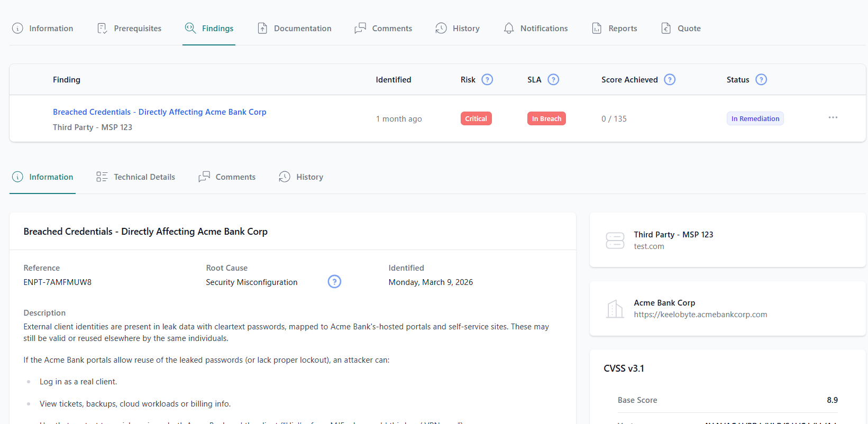Click the Score Achieved help icon
The height and width of the screenshot is (424, 868).
(670, 80)
